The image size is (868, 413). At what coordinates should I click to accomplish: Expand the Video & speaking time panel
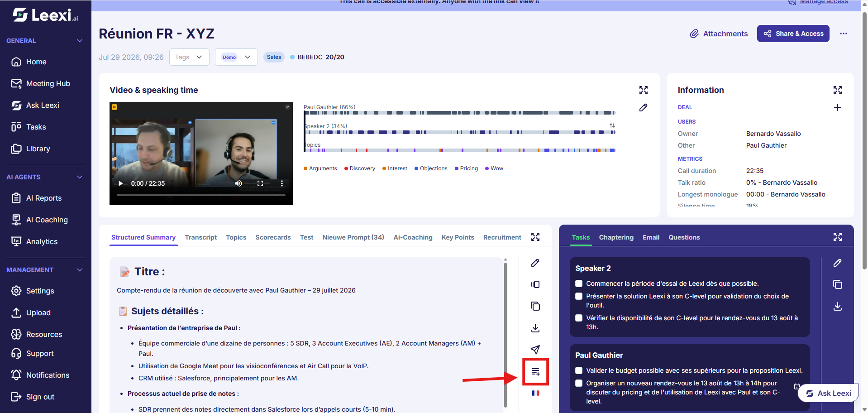point(643,90)
